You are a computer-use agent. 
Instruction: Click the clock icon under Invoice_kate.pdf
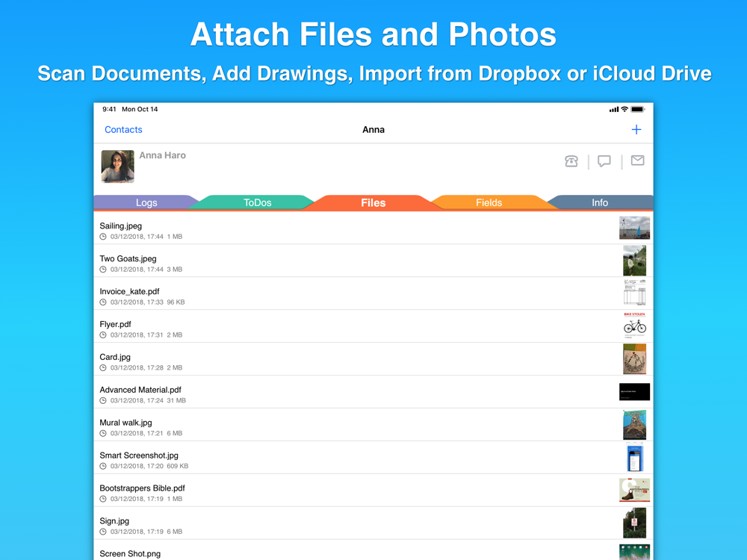point(103,302)
